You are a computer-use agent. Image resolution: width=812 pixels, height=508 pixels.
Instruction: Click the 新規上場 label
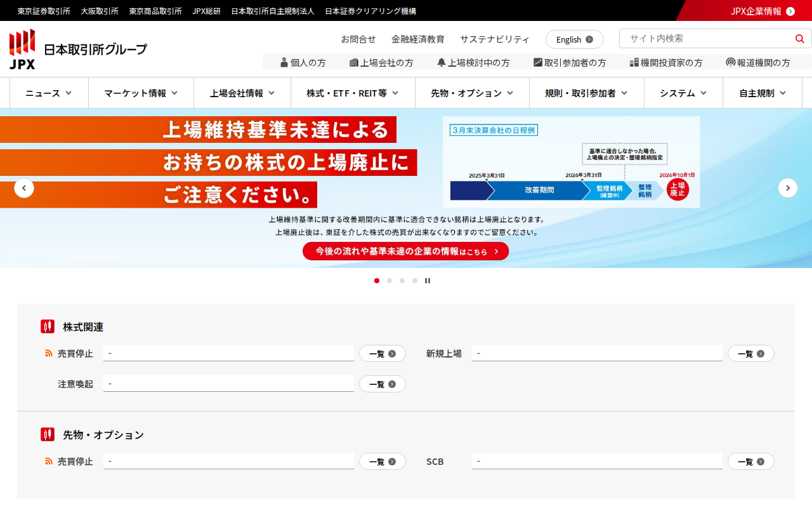click(x=444, y=354)
